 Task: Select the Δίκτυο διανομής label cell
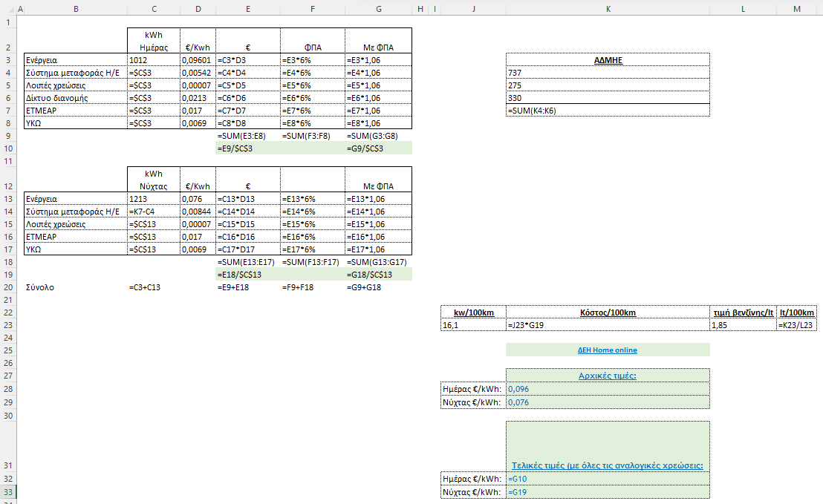tap(76, 98)
